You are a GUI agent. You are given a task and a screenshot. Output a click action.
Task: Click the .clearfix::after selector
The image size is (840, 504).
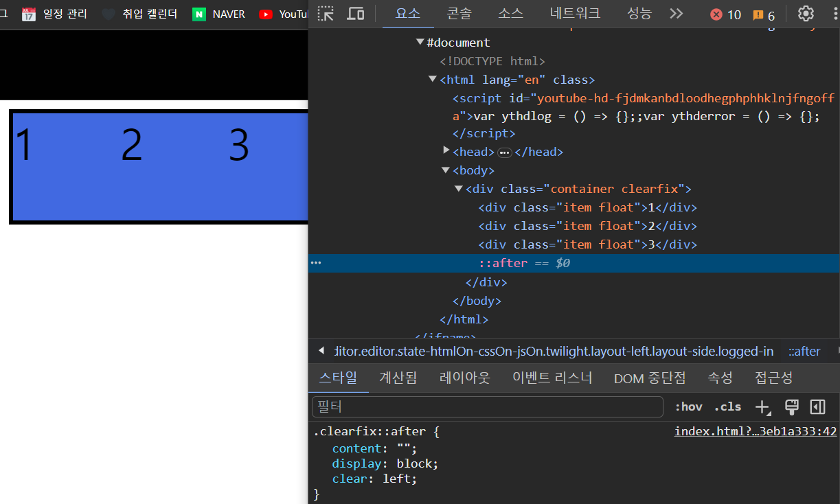370,431
